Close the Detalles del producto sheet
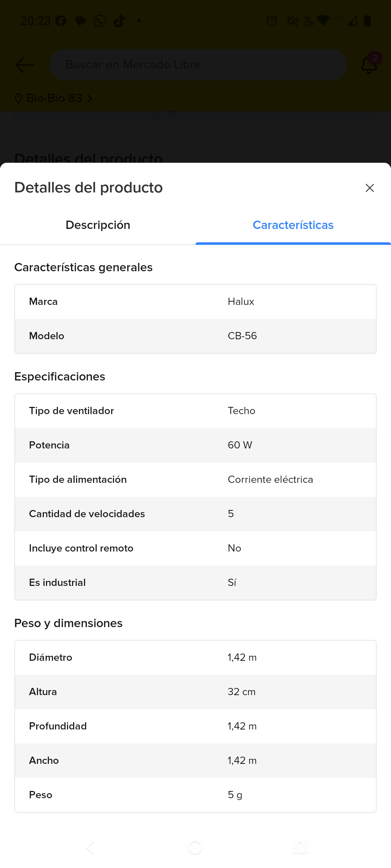Viewport: 391px width, 868px height. pos(370,188)
